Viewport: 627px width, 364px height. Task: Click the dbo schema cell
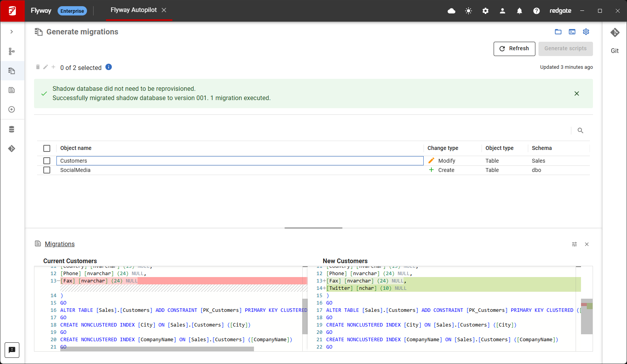[537, 170]
